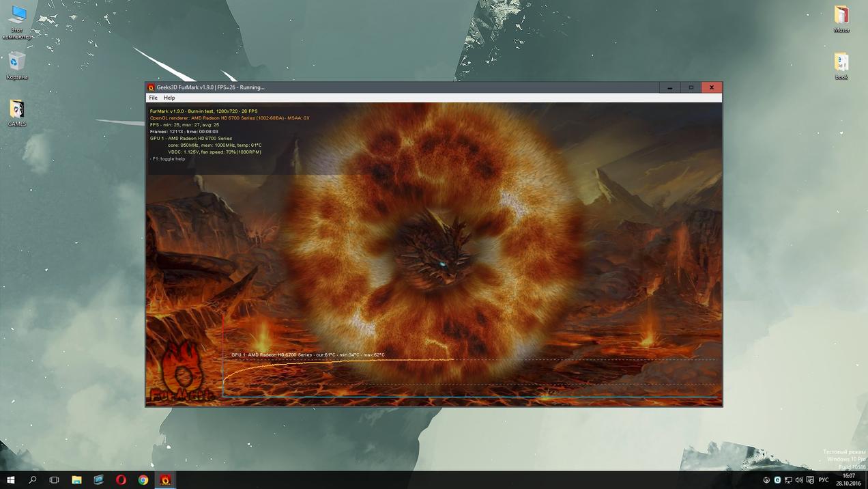The width and height of the screenshot is (868, 489).
Task: Select the GAMES desktop shortcut
Action: (17, 113)
